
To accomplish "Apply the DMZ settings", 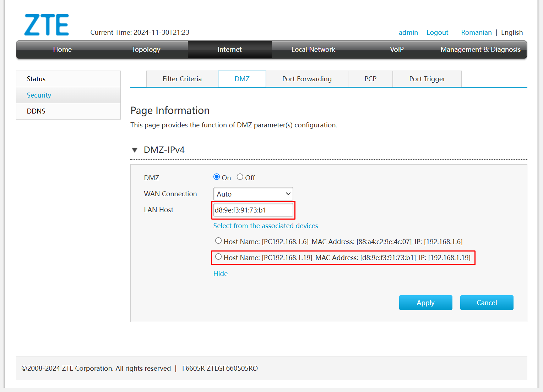I will click(x=425, y=302).
